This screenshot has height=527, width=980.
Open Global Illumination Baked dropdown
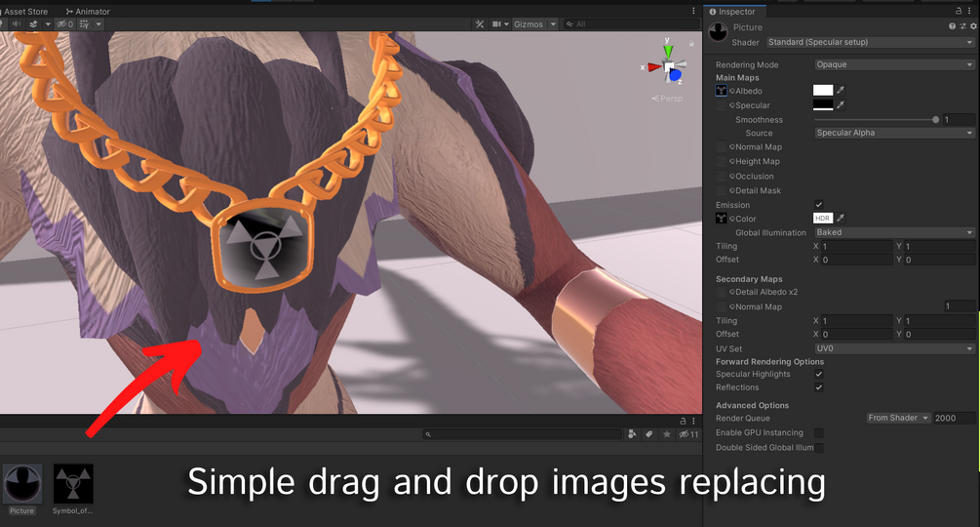pos(894,232)
